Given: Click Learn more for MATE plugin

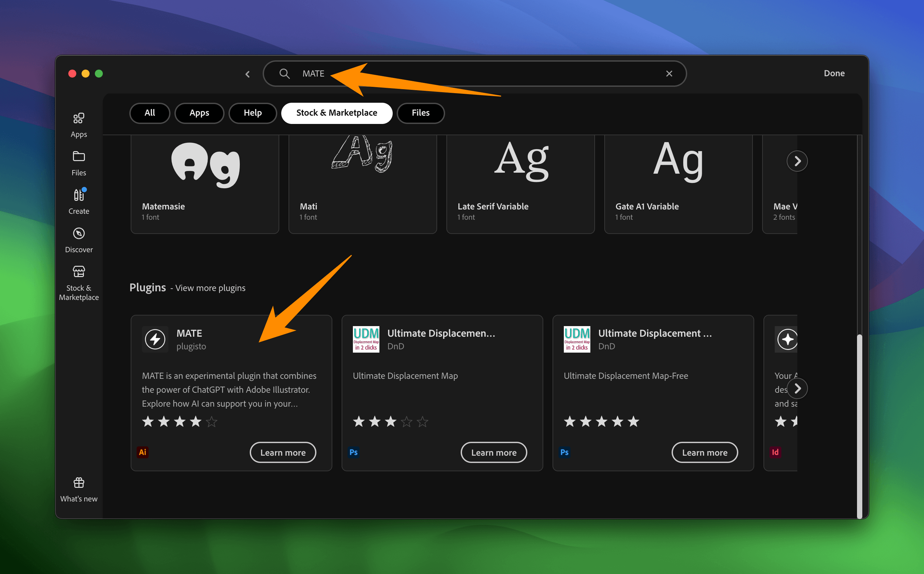Looking at the screenshot, I should (283, 452).
